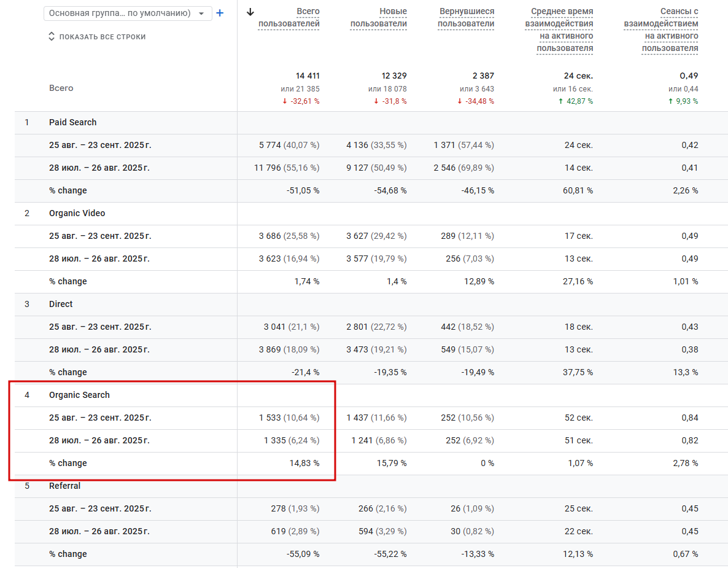Click Paid Search change '60,81 %'

tap(578, 190)
